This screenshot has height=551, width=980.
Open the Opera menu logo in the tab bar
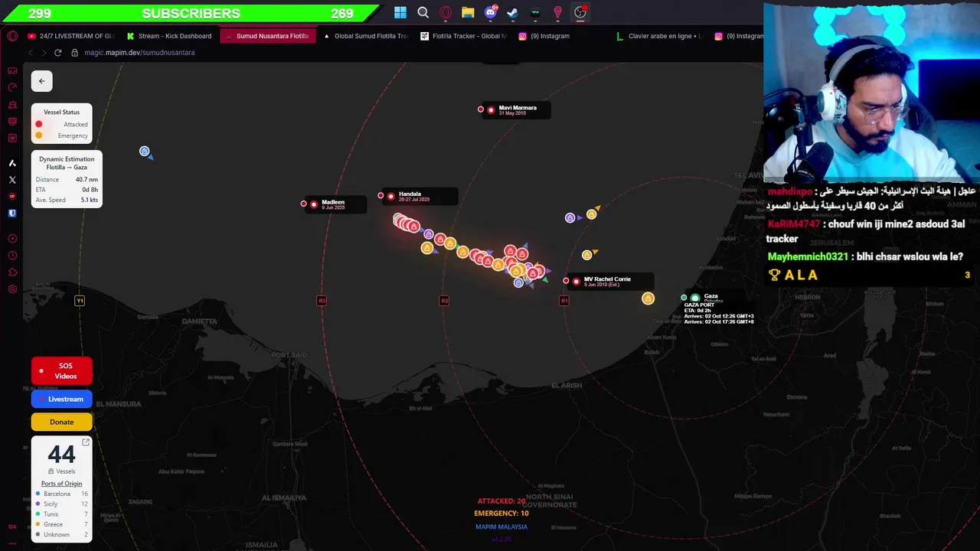12,36
